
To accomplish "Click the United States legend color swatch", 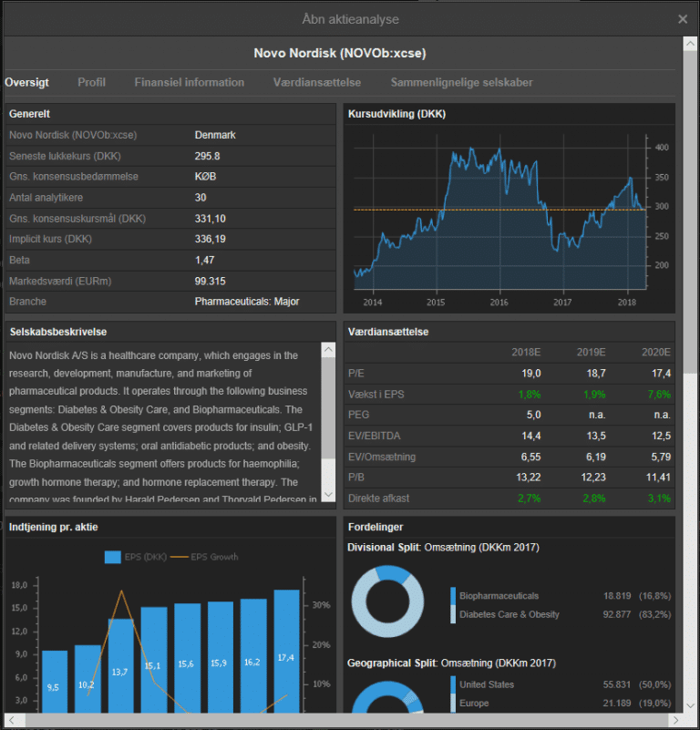I will pos(453,684).
